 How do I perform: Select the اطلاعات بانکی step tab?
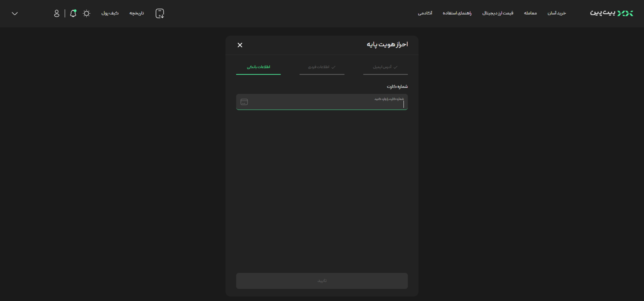point(258,67)
